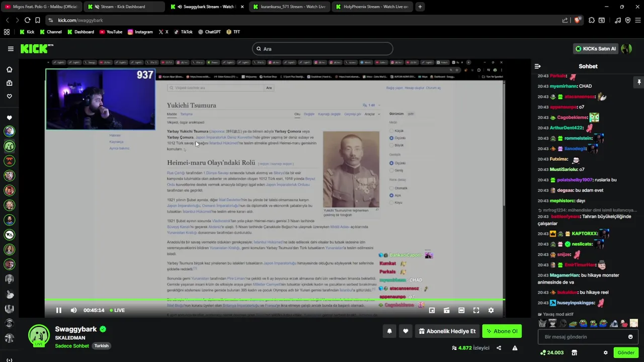The image size is (644, 362).
Task: Open the sidebar Following outlined heart icon
Action: [9, 96]
